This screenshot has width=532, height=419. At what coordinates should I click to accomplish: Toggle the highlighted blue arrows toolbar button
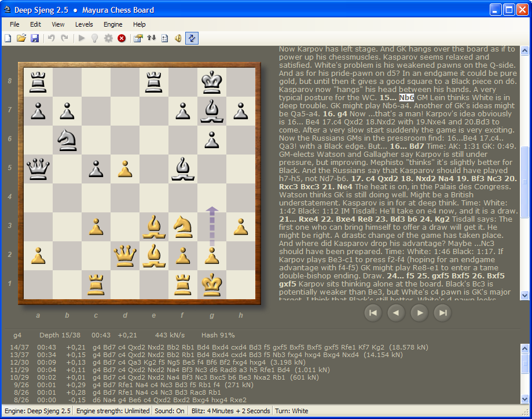(x=192, y=38)
